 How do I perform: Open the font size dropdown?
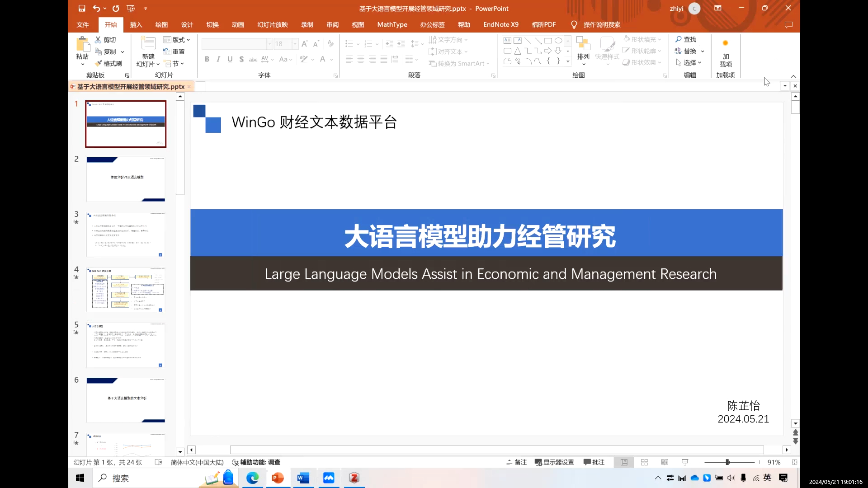click(x=294, y=44)
